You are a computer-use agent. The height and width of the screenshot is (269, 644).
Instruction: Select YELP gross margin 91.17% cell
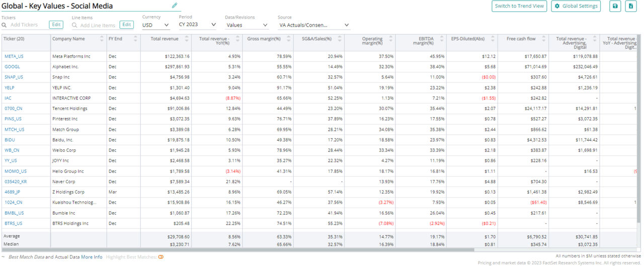coord(269,87)
